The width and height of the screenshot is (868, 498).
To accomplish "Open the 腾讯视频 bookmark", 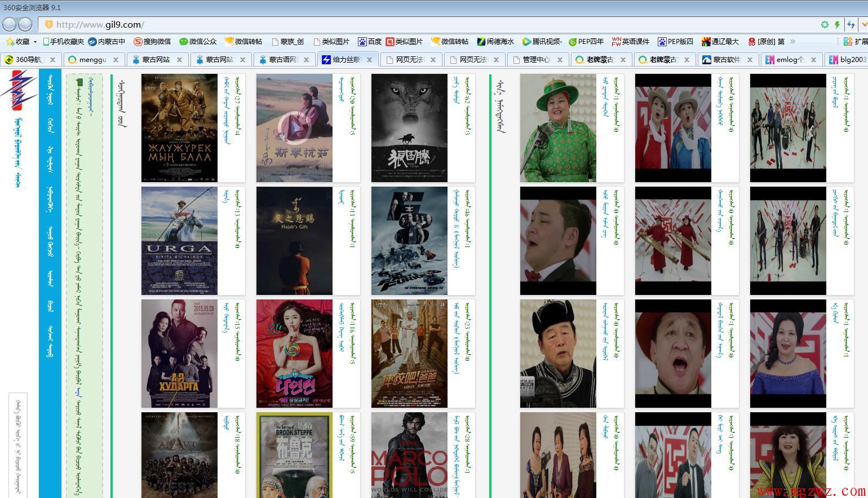I will 542,42.
